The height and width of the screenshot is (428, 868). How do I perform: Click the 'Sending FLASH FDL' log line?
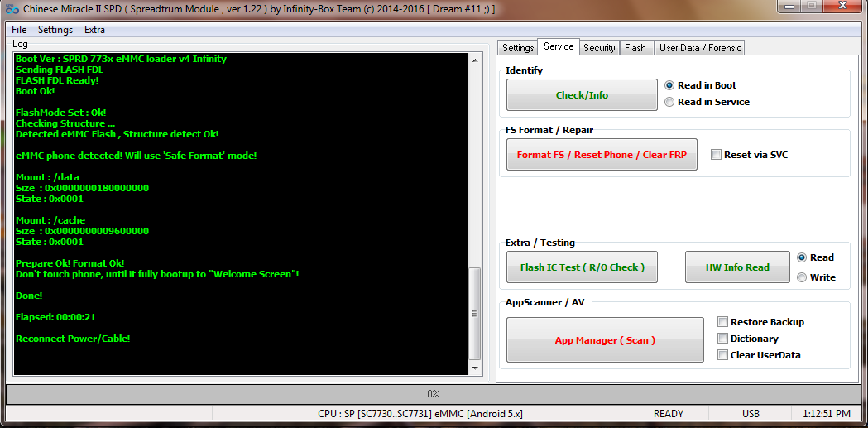(60, 70)
